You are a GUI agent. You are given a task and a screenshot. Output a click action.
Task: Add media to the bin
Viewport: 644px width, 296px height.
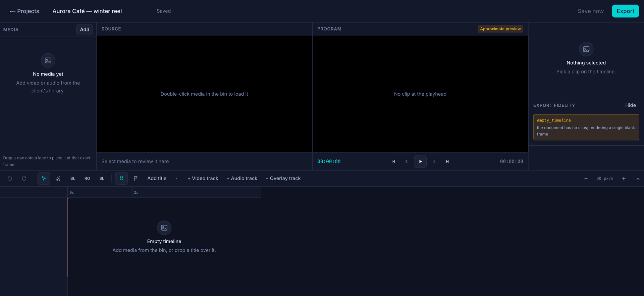point(85,30)
